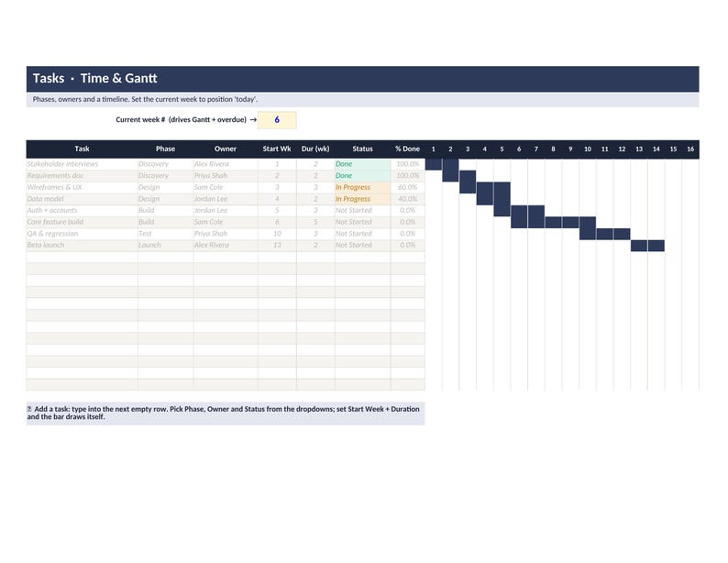The width and height of the screenshot is (728, 563).
Task: Select start week 13 in Beta launch row
Action: pos(277,245)
